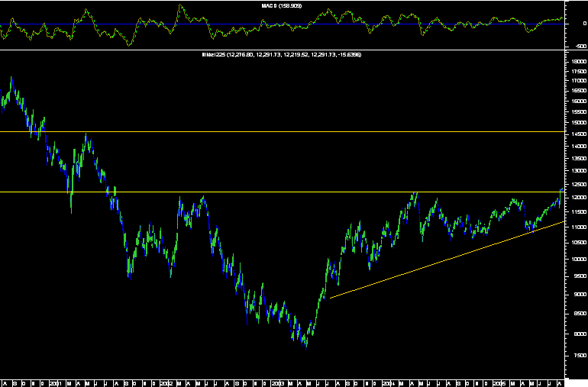Click the 11500 price axis label
Image resolution: width=588 pixels, height=387 pixels.
[x=580, y=212]
